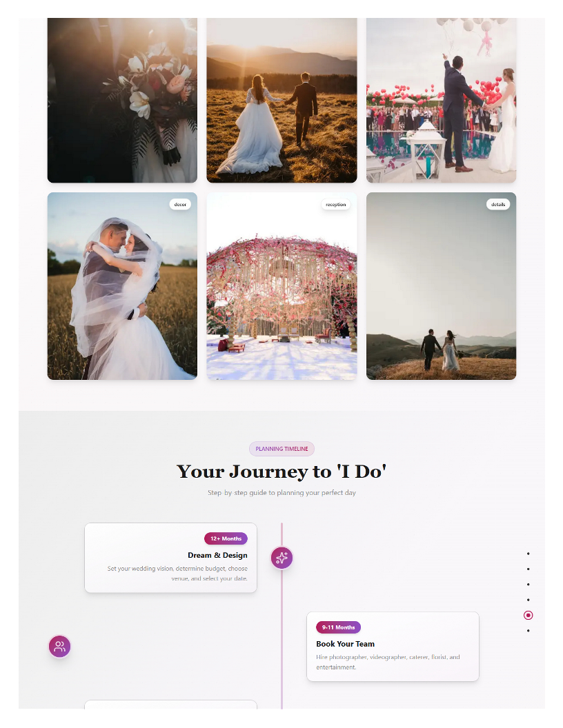The image size is (563, 728).
Task: Click the sparkle icon on the timeline line
Action: [x=281, y=558]
